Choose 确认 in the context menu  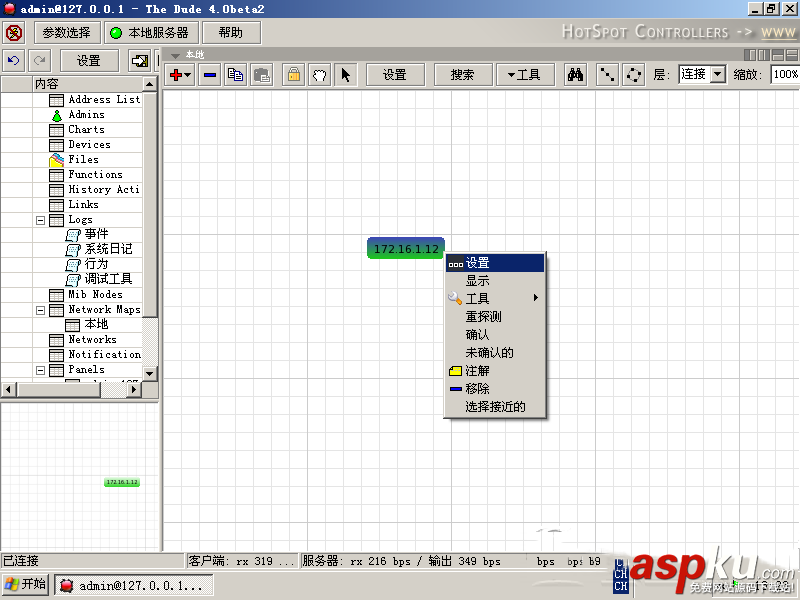coord(495,335)
